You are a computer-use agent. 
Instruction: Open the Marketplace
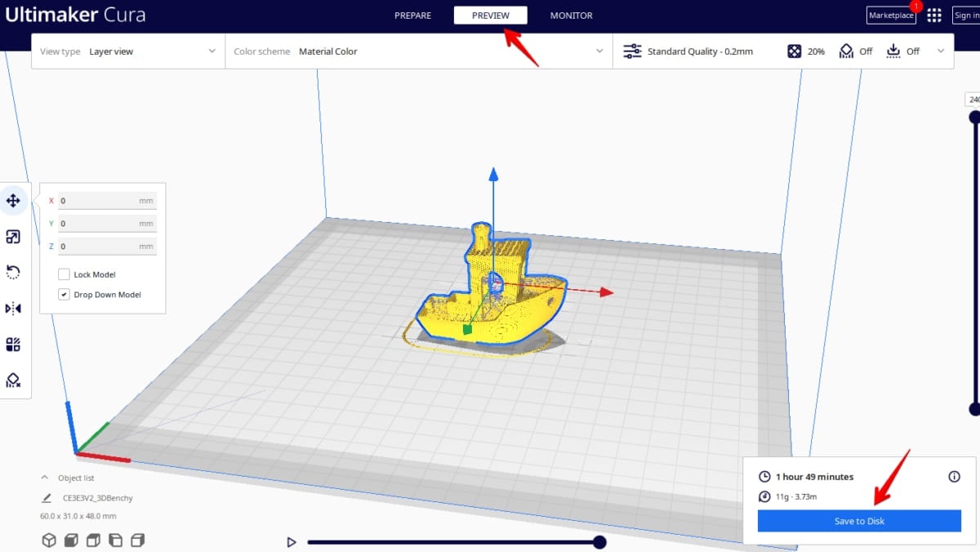click(x=891, y=16)
